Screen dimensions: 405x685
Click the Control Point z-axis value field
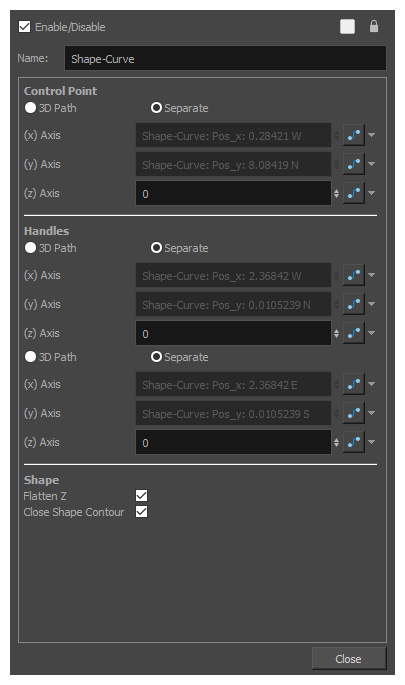pyautogui.click(x=233, y=194)
